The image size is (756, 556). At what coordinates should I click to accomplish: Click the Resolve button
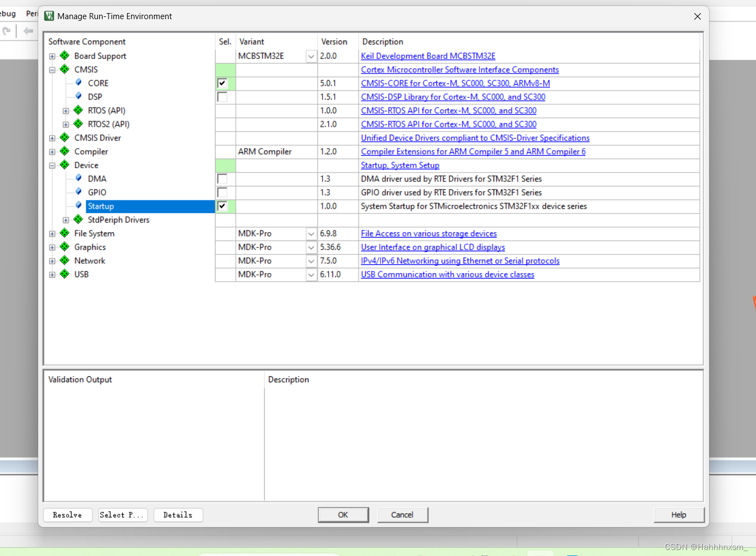(x=67, y=515)
